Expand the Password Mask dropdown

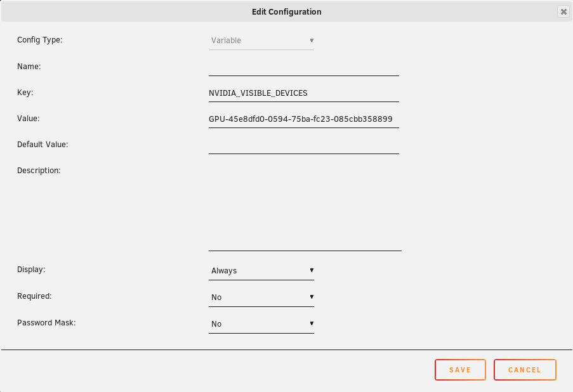(261, 324)
